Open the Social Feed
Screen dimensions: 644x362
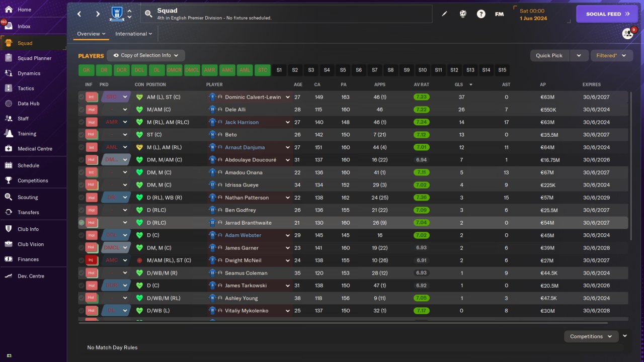[607, 14]
